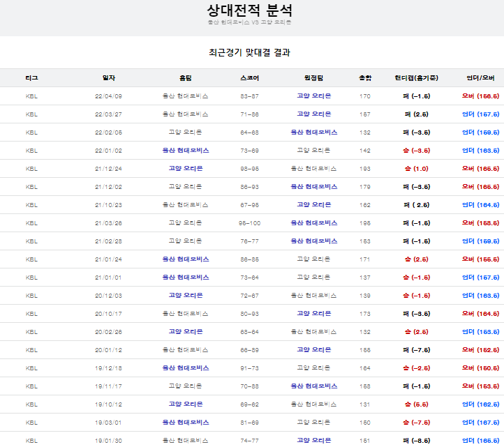The width and height of the screenshot is (504, 447).
Task: Click the 언더/오버 column header
Action: (480, 77)
